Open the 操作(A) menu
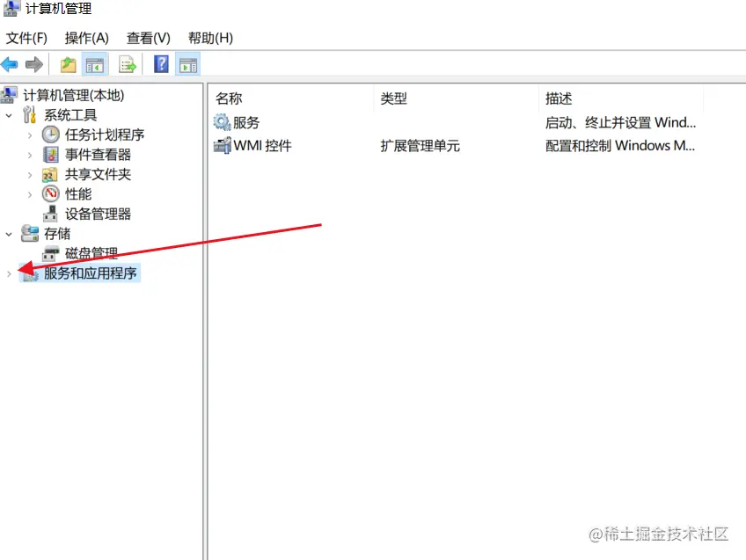Screen dimensions: 746x560 coord(86,38)
